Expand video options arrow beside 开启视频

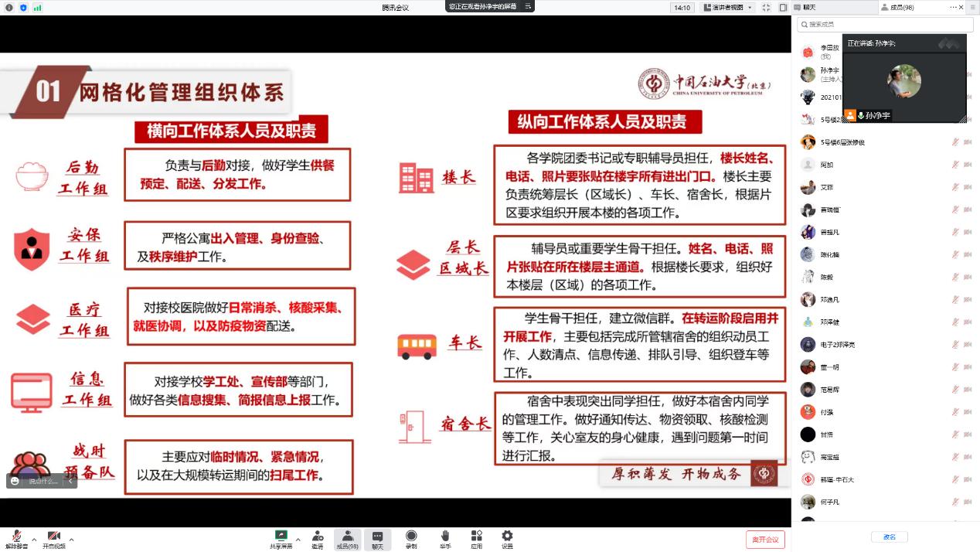(x=72, y=540)
